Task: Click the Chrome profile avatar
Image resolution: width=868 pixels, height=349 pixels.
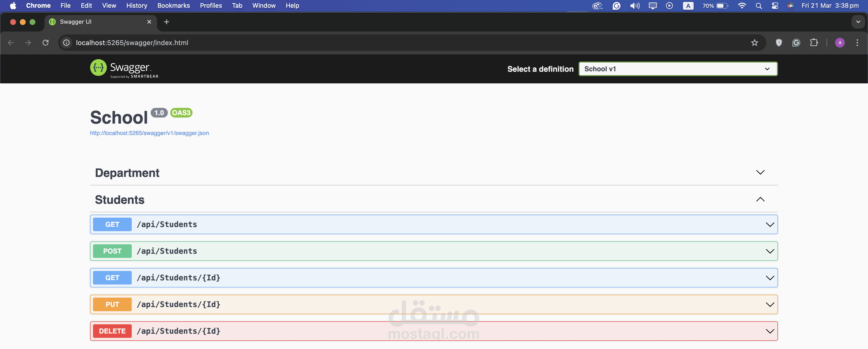Action: point(840,42)
